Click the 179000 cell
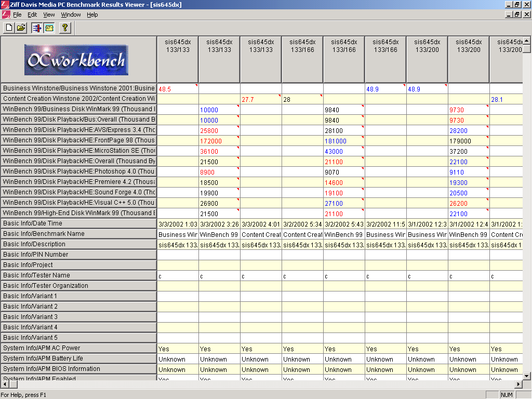 click(469, 141)
